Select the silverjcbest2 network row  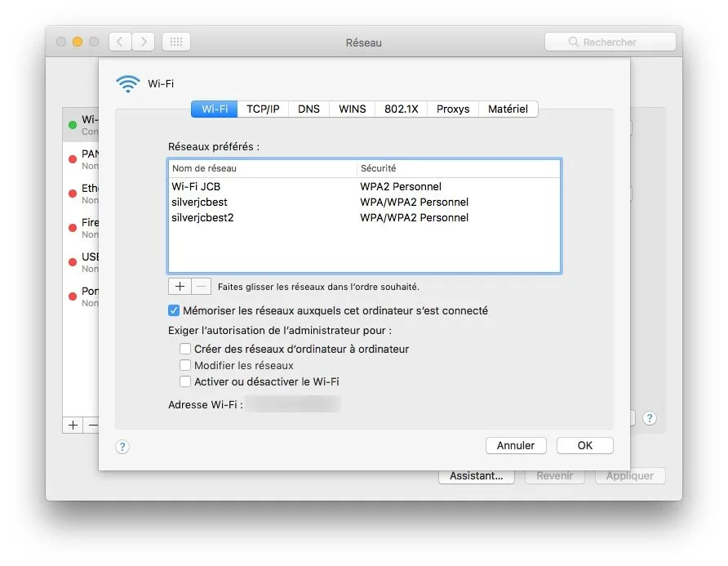coord(365,217)
